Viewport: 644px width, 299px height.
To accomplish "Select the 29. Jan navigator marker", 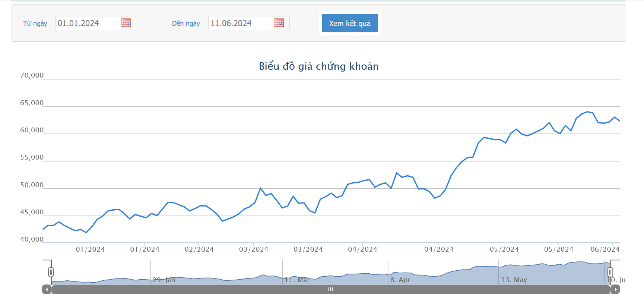I will click(164, 280).
